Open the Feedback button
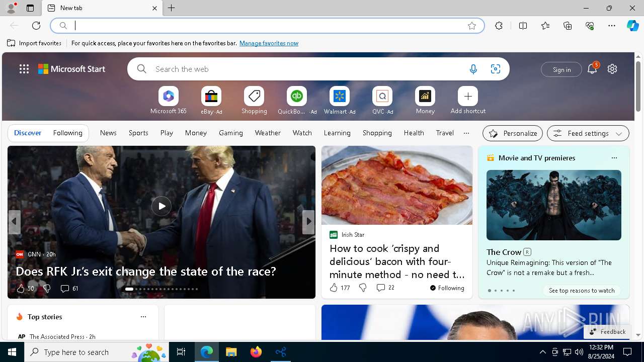Image resolution: width=644 pixels, height=362 pixels. tap(607, 332)
